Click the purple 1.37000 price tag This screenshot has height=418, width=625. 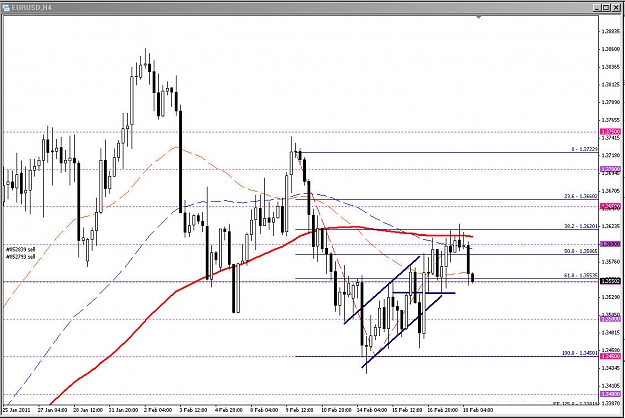coord(611,169)
